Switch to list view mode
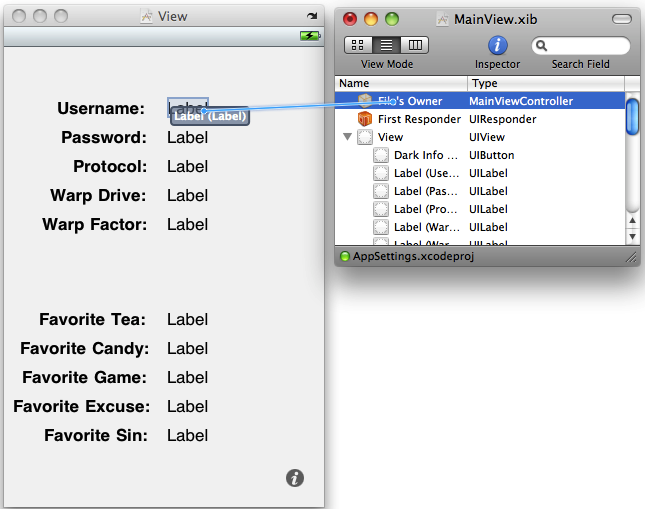The width and height of the screenshot is (645, 509). (x=386, y=45)
